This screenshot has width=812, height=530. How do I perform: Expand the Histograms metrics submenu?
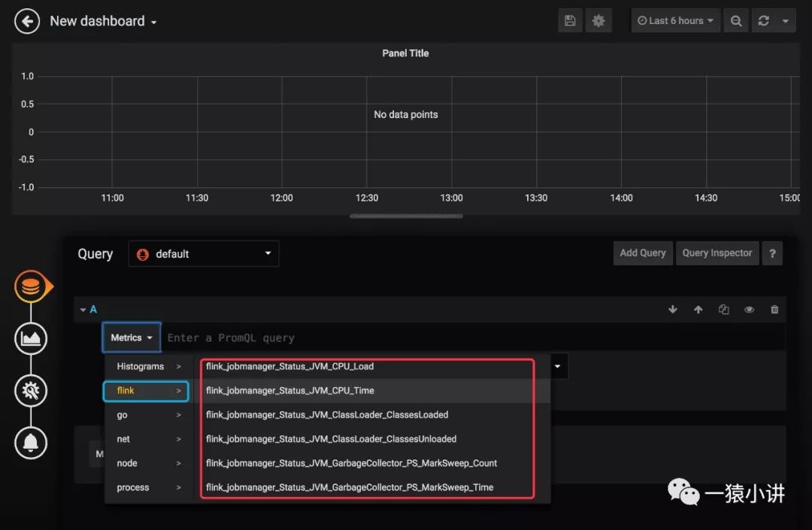click(x=147, y=366)
